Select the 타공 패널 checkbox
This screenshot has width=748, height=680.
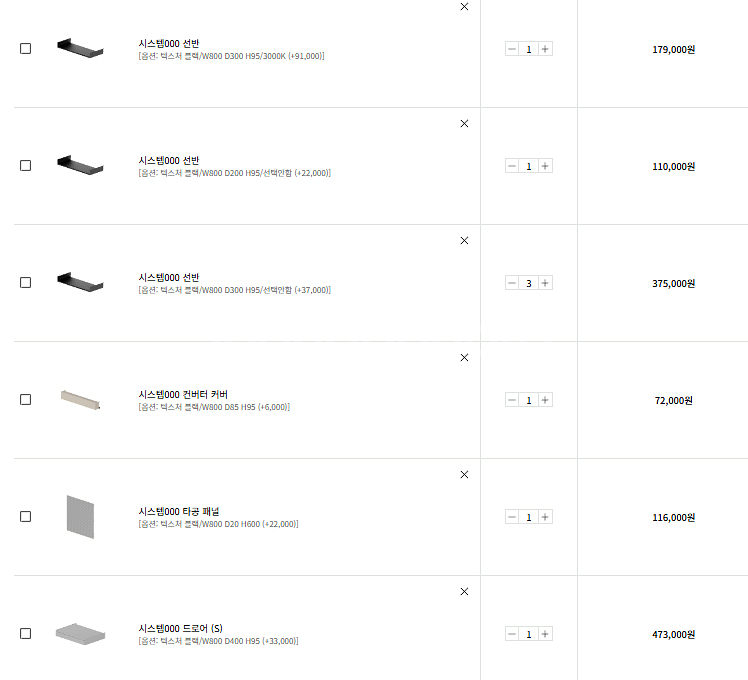[26, 516]
